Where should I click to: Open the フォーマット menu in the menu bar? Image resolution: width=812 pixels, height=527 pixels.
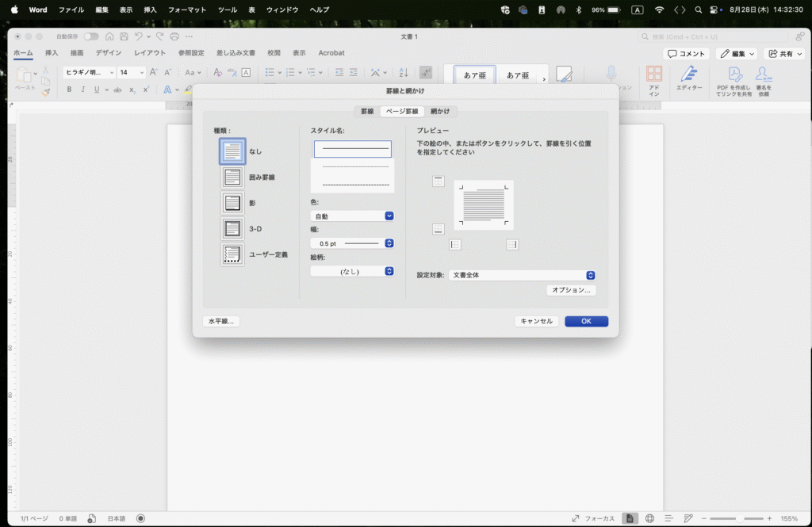tap(186, 10)
